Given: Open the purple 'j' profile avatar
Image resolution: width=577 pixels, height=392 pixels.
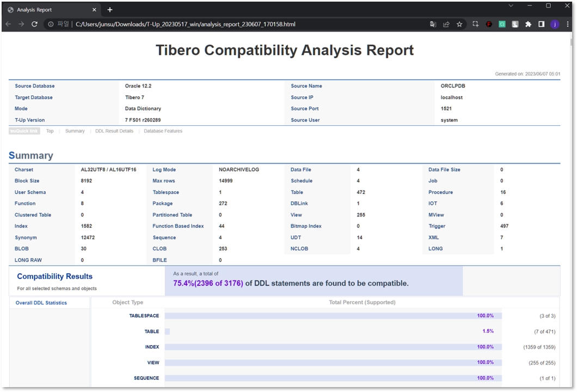Looking at the screenshot, I should (x=555, y=24).
